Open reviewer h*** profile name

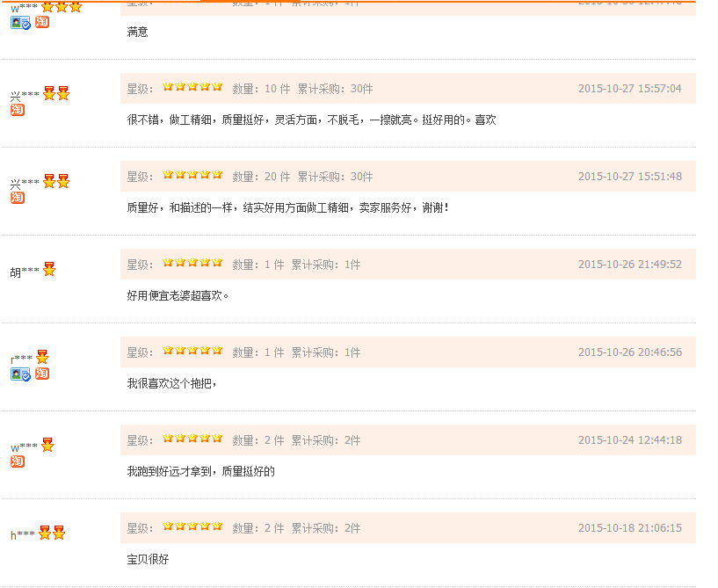(x=23, y=535)
